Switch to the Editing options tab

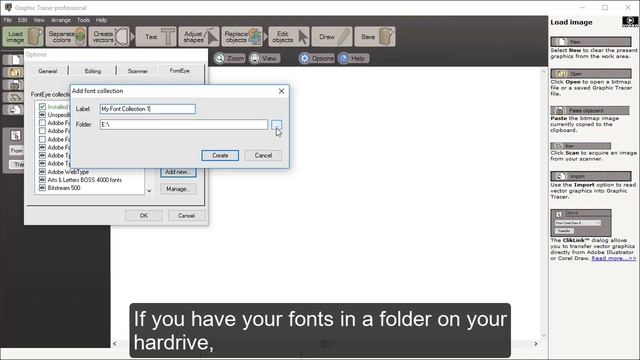93,71
